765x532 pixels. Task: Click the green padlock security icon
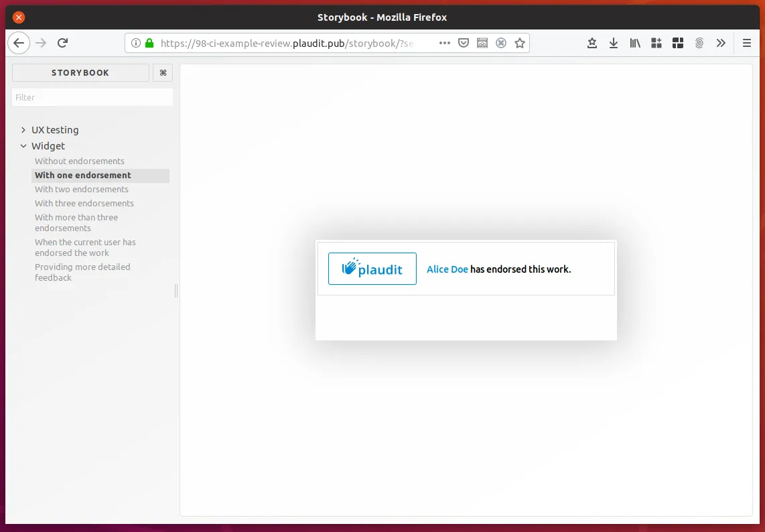tap(149, 43)
